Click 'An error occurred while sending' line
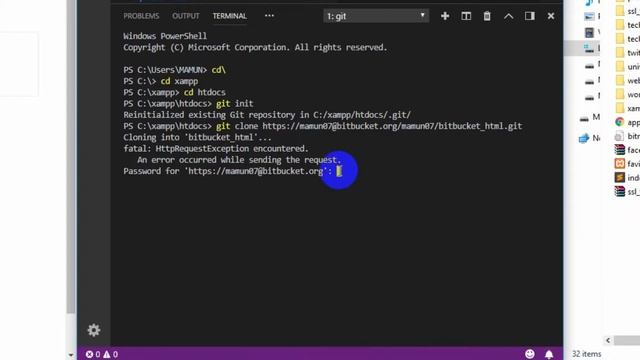640x360 pixels. pos(239,160)
